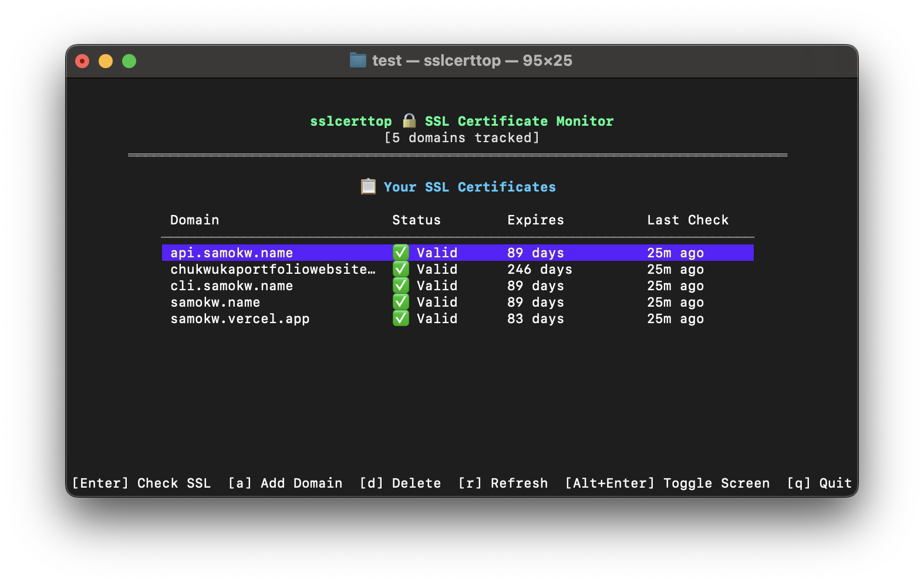Click the green checkmark for samokw.vercel.app
This screenshot has height=584, width=924.
click(x=401, y=318)
